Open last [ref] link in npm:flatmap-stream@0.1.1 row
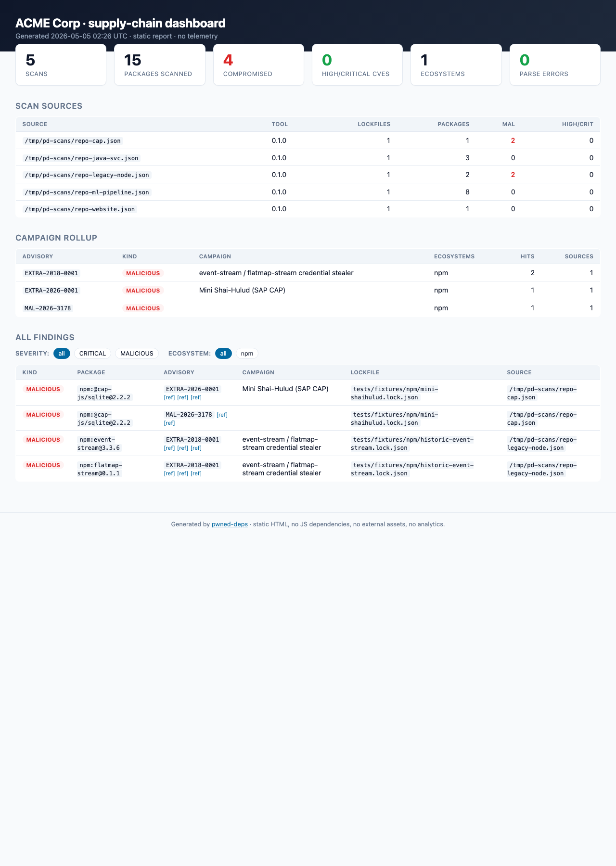 (x=196, y=474)
